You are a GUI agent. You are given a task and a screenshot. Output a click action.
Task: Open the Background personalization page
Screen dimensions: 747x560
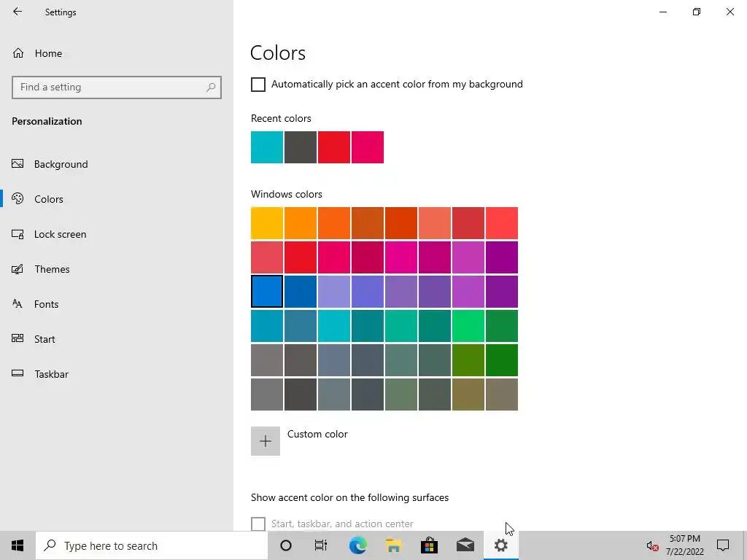pyautogui.click(x=61, y=164)
